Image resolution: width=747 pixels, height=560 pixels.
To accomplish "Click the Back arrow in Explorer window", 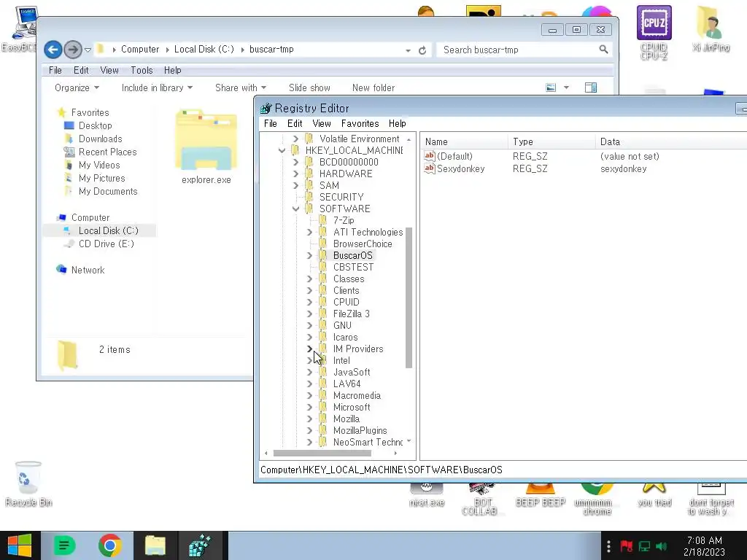I will [x=53, y=49].
